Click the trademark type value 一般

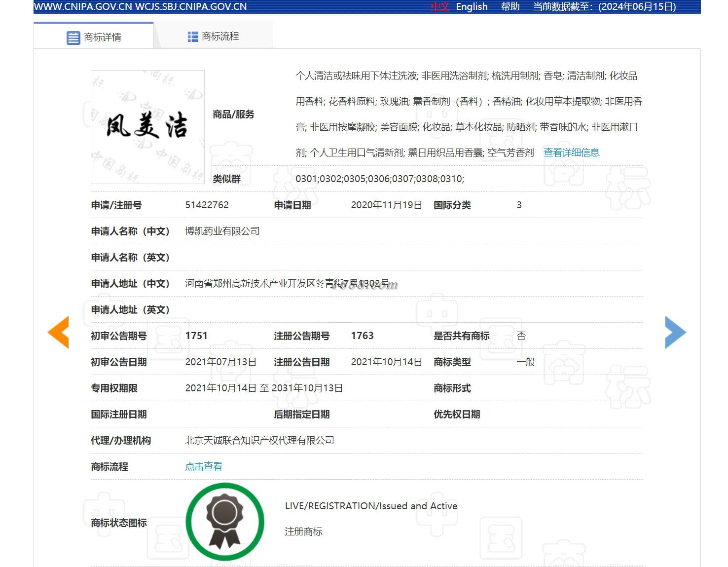point(526,362)
